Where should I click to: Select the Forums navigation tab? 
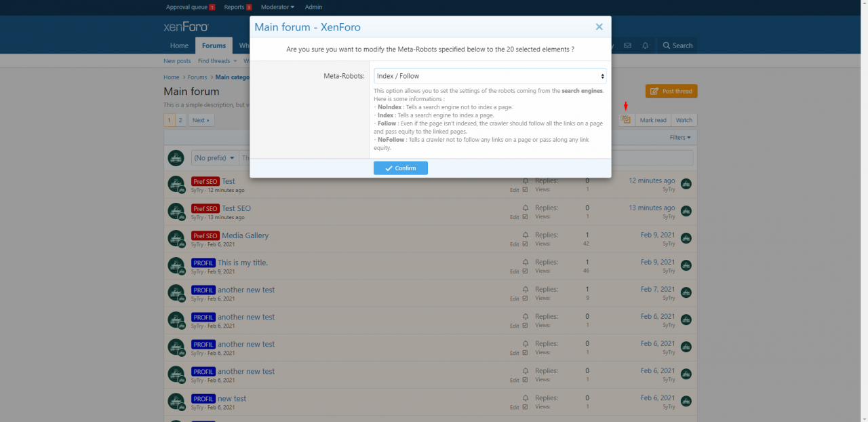pyautogui.click(x=214, y=45)
